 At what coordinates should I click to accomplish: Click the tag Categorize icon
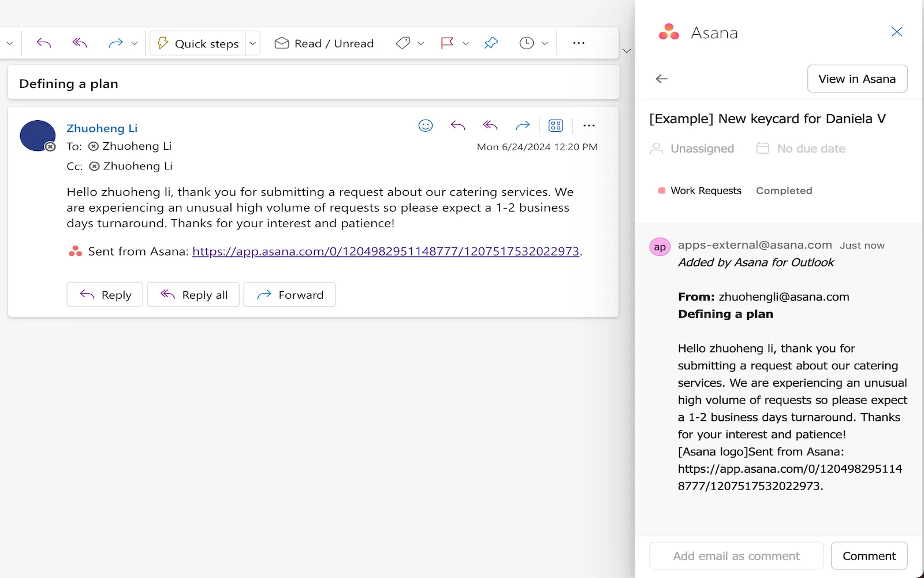point(403,43)
